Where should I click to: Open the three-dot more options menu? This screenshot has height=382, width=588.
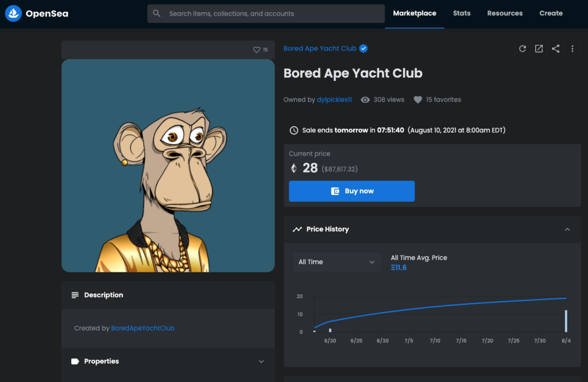(572, 48)
